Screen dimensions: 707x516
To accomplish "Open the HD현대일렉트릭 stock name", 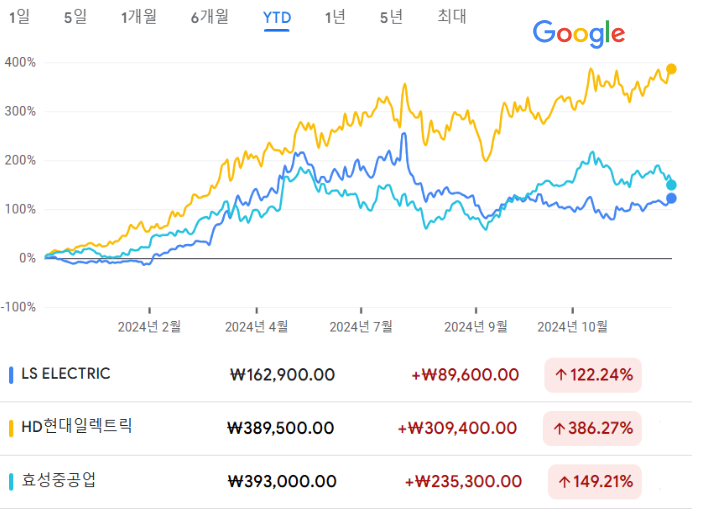I will click(77, 426).
